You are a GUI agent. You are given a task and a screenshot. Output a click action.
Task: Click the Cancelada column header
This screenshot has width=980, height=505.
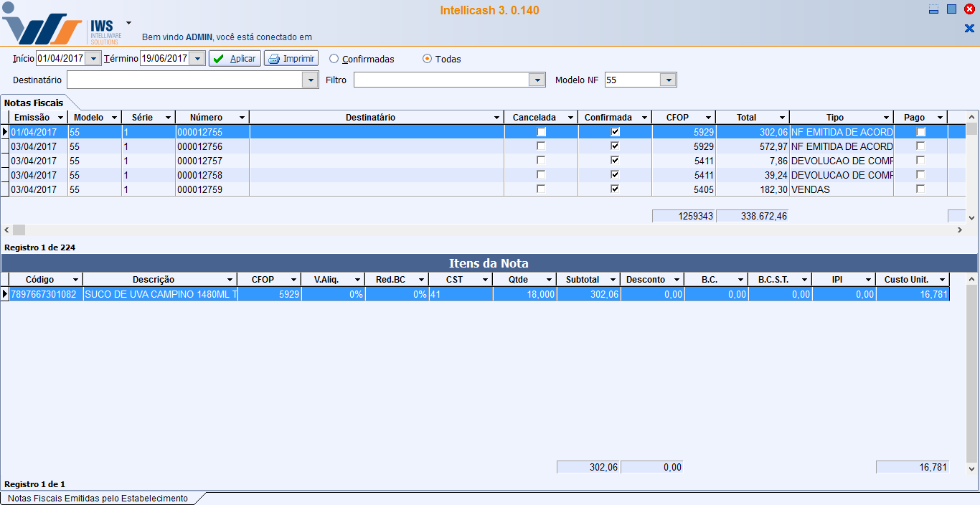[x=541, y=118]
